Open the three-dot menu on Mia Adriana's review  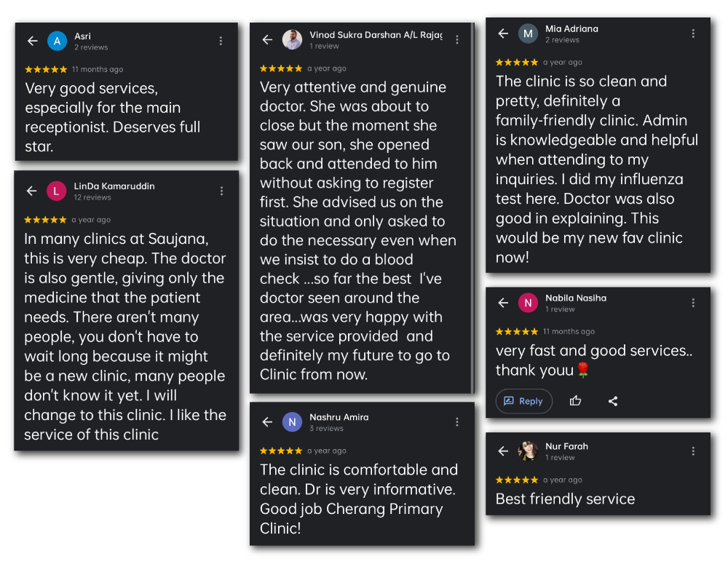[x=693, y=33]
